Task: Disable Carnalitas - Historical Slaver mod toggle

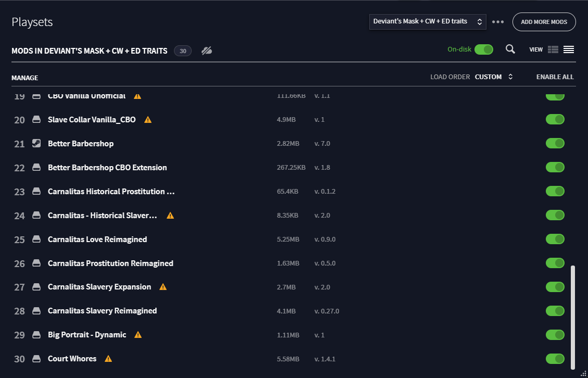Action: tap(555, 215)
